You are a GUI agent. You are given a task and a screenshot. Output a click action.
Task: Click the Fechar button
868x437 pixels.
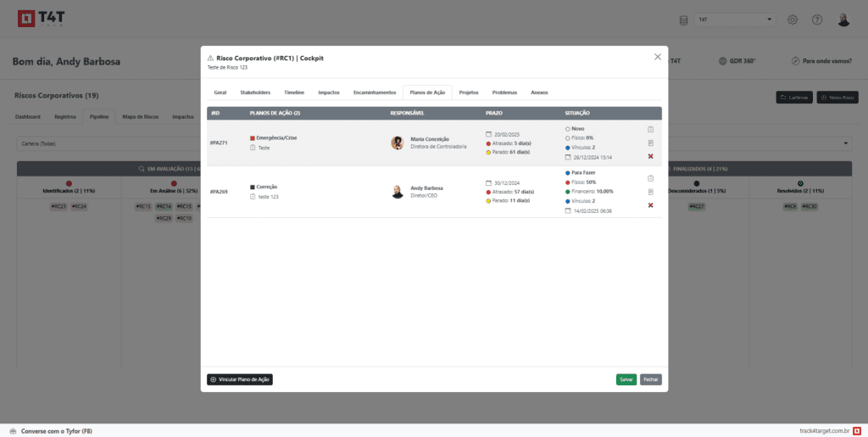pos(651,379)
